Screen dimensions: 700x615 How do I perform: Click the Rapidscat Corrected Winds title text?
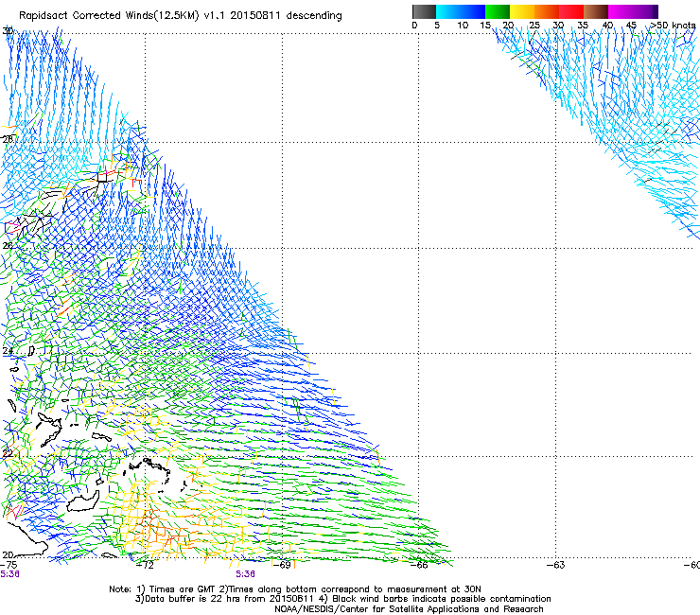[x=181, y=16]
